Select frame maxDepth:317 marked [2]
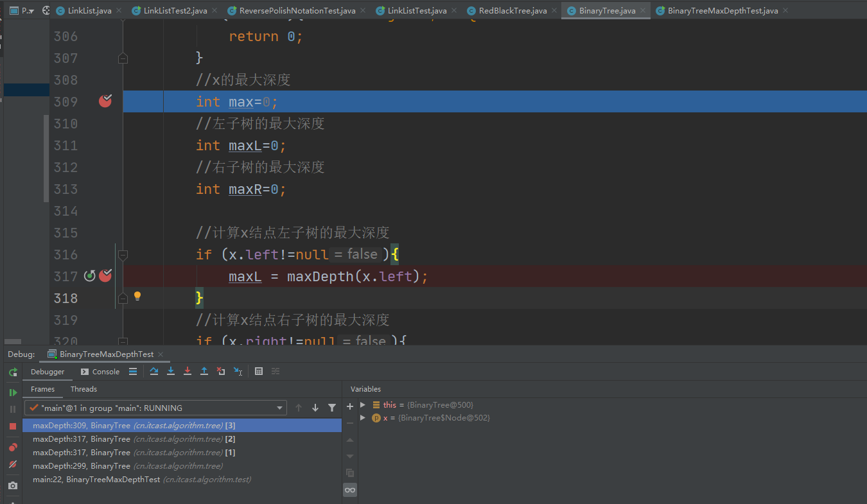Viewport: 867px width, 504px height. 182,439
